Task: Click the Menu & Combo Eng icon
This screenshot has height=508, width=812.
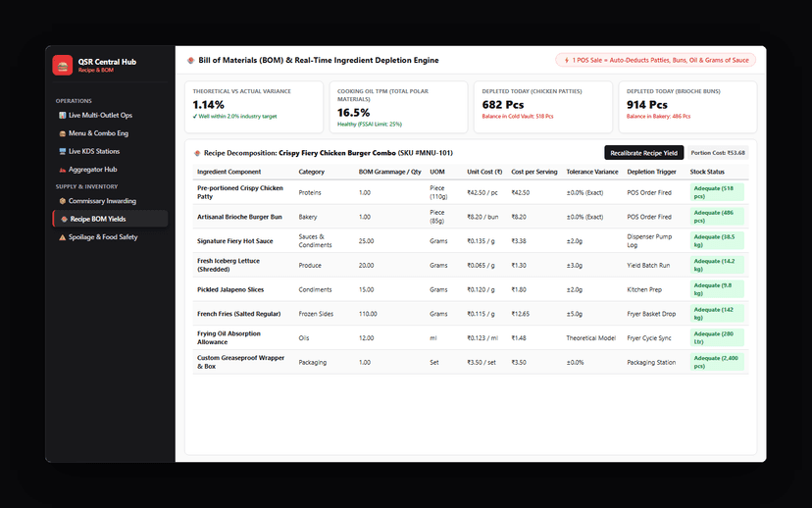Action: 62,133
